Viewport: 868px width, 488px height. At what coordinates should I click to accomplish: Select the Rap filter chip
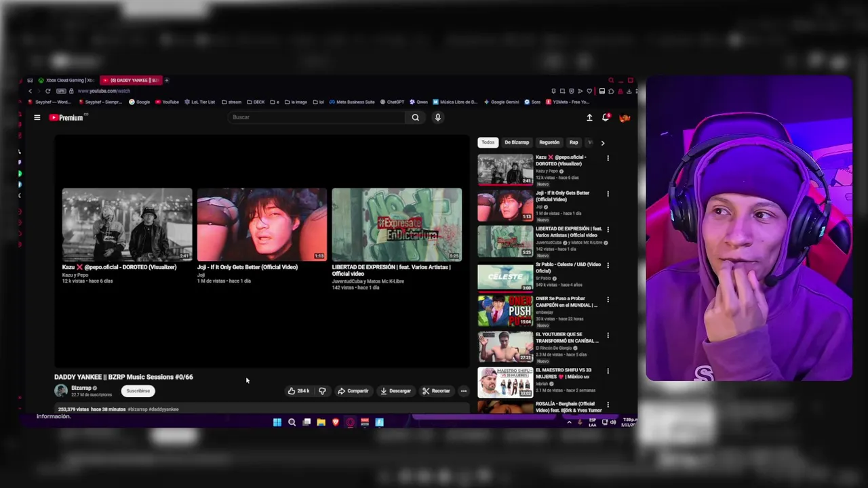[x=574, y=142]
